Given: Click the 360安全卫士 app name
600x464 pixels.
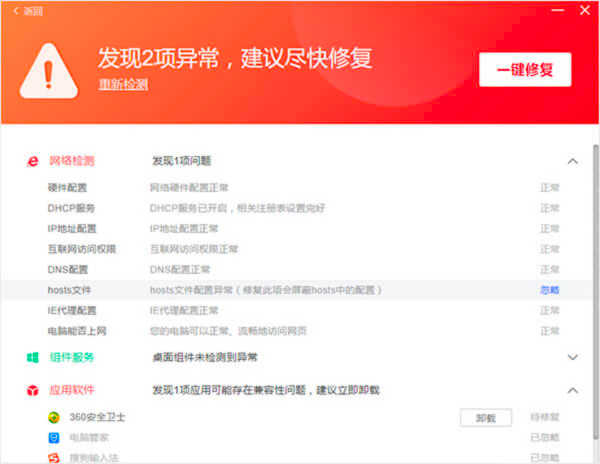Looking at the screenshot, I should click(x=97, y=417).
